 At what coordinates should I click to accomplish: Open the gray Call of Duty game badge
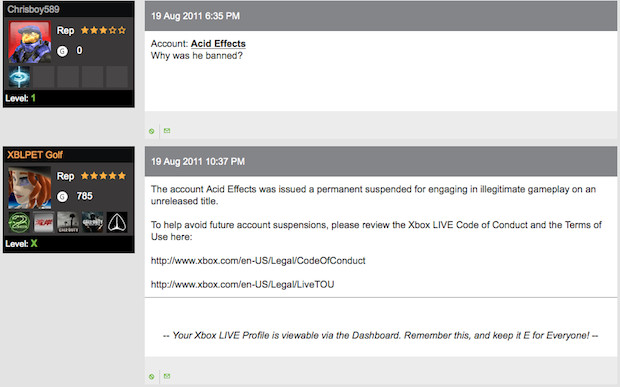[x=68, y=222]
